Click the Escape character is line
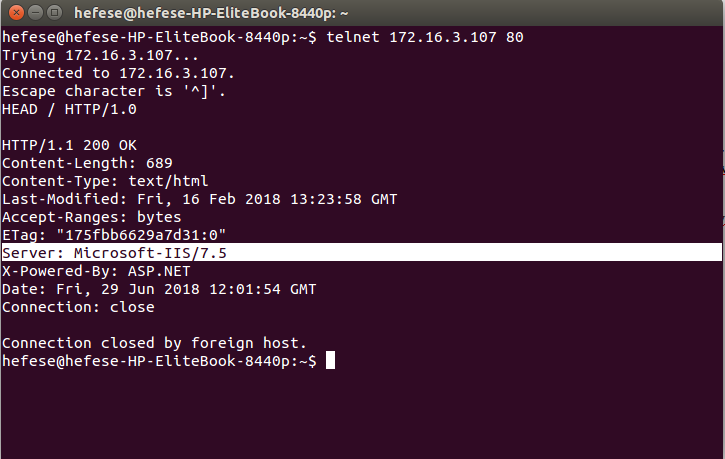The height and width of the screenshot is (459, 725). [114, 91]
